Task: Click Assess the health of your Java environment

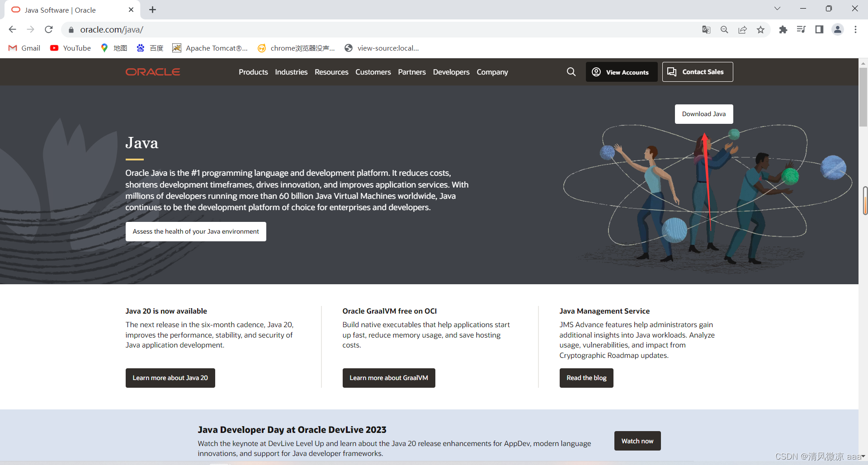Action: (x=196, y=231)
